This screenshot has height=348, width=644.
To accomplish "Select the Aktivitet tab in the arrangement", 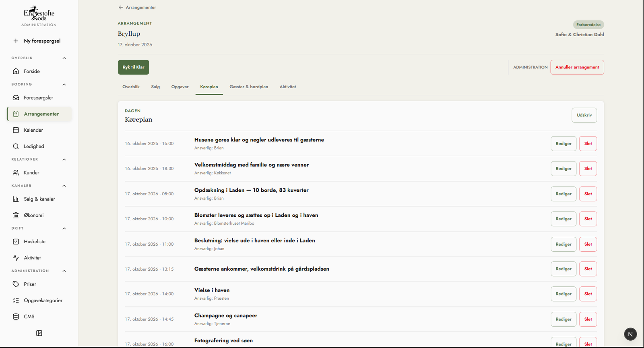I will (288, 87).
